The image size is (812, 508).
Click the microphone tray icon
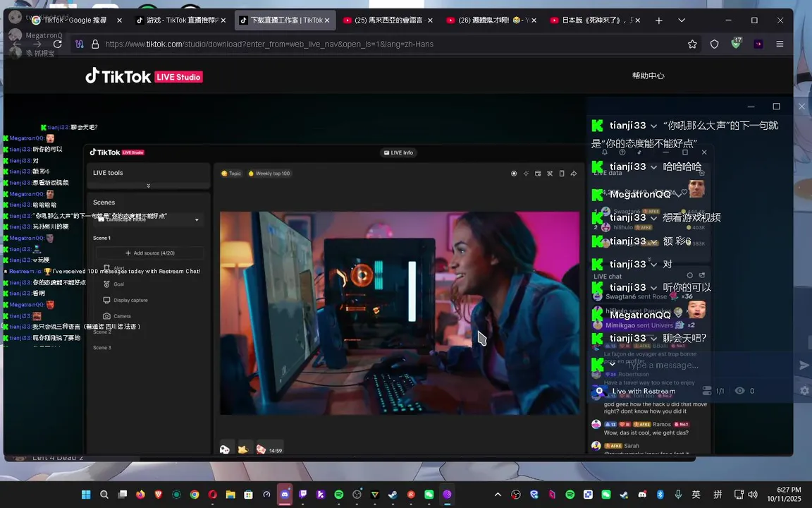[x=678, y=495]
